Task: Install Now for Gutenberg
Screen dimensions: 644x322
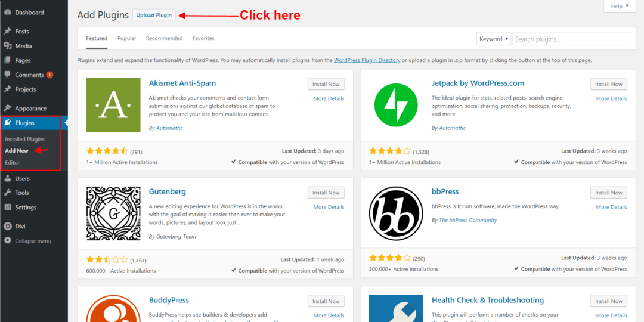Action: click(326, 193)
